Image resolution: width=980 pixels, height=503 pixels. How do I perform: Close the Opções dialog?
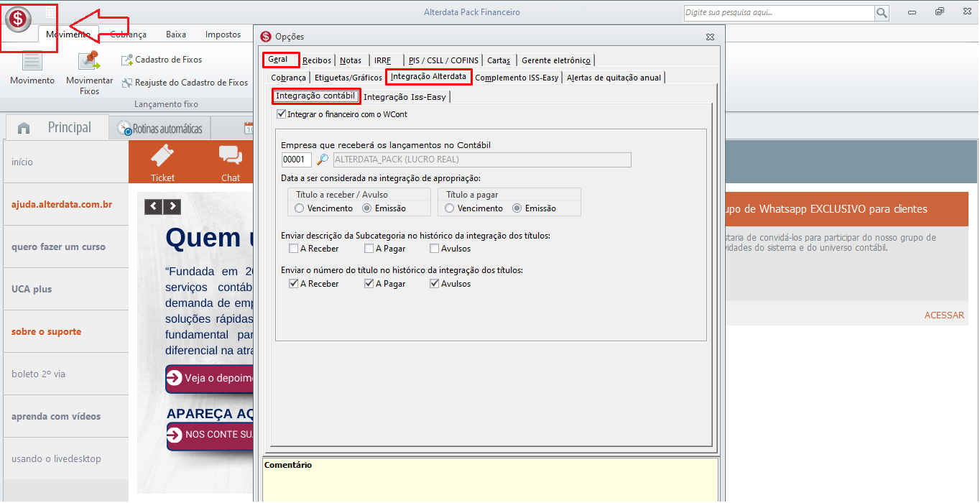point(710,37)
